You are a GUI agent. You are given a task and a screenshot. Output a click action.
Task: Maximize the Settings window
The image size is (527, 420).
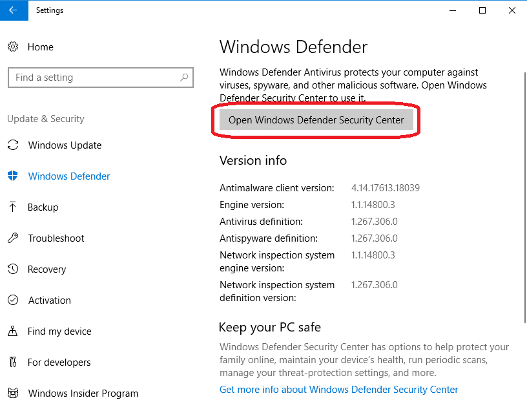[x=482, y=10]
